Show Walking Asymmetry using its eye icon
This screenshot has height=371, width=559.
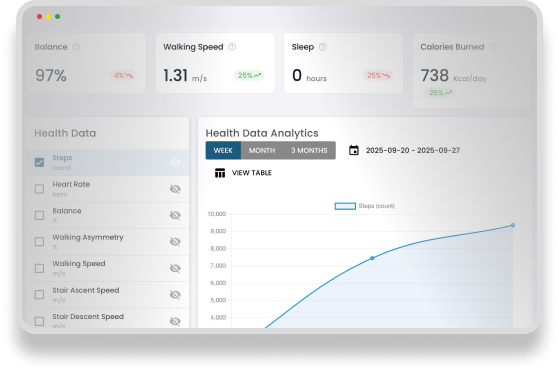click(175, 242)
